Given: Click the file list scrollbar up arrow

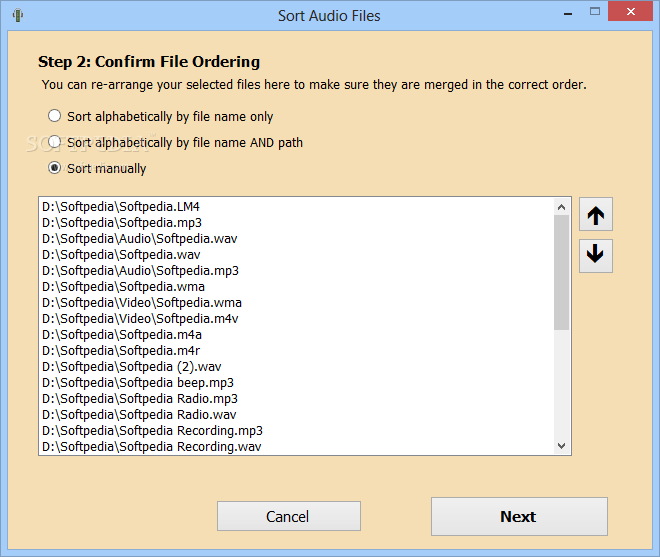Looking at the screenshot, I should tap(561, 207).
